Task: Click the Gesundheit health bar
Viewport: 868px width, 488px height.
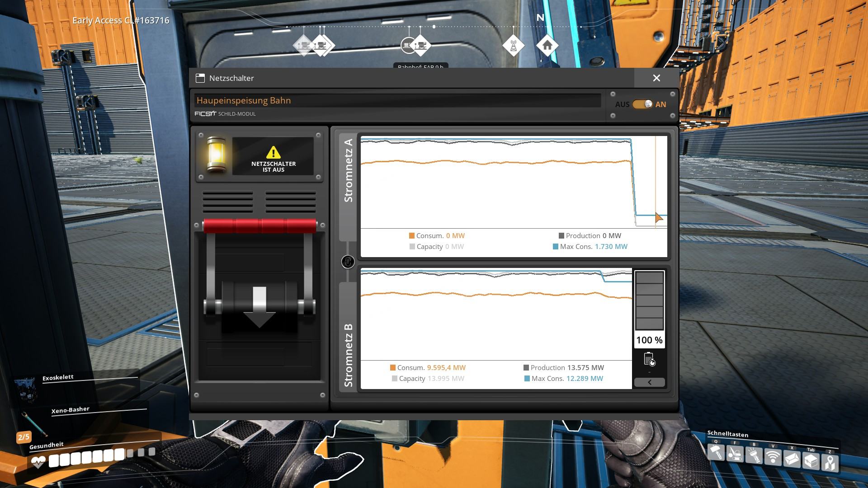Action: pos(102,456)
